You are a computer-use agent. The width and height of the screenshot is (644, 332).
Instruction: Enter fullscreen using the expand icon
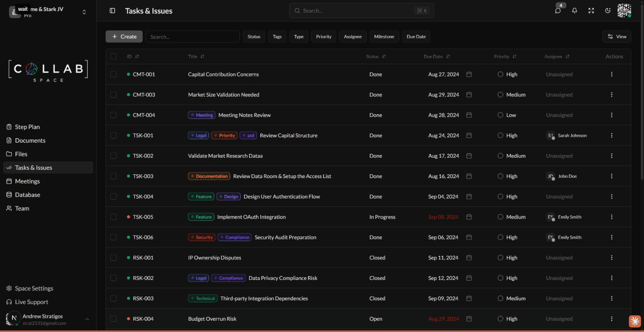[x=591, y=10]
